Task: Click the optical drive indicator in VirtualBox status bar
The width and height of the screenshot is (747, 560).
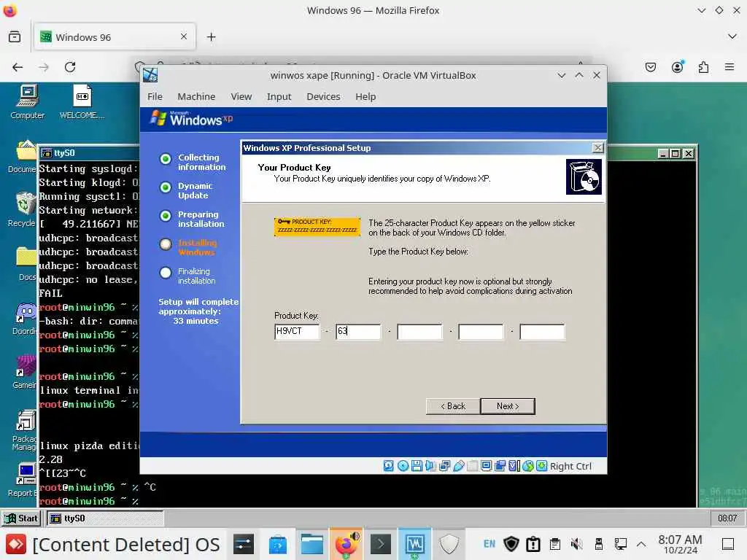Action: pyautogui.click(x=403, y=466)
